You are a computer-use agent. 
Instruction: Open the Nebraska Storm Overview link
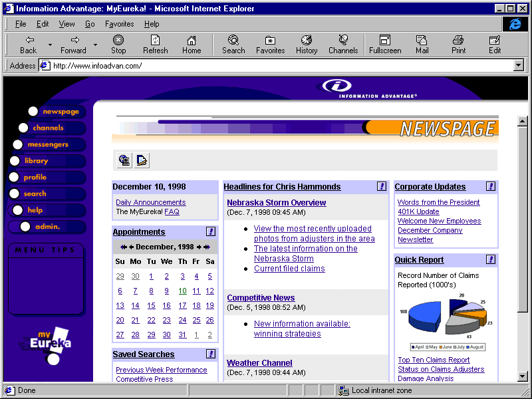coord(276,203)
